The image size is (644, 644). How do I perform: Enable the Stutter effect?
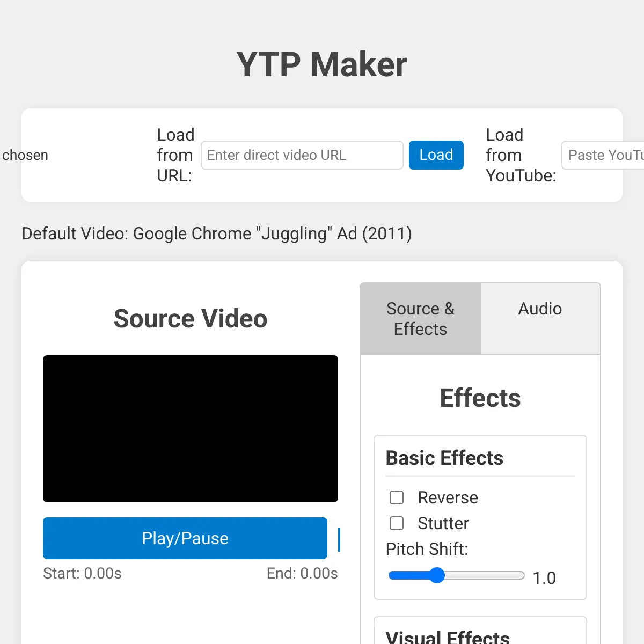point(397,523)
